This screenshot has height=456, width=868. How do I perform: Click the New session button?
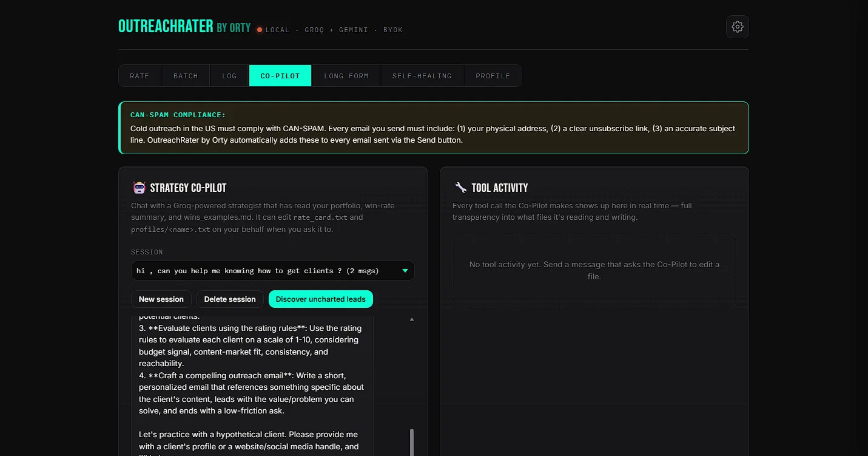click(161, 299)
